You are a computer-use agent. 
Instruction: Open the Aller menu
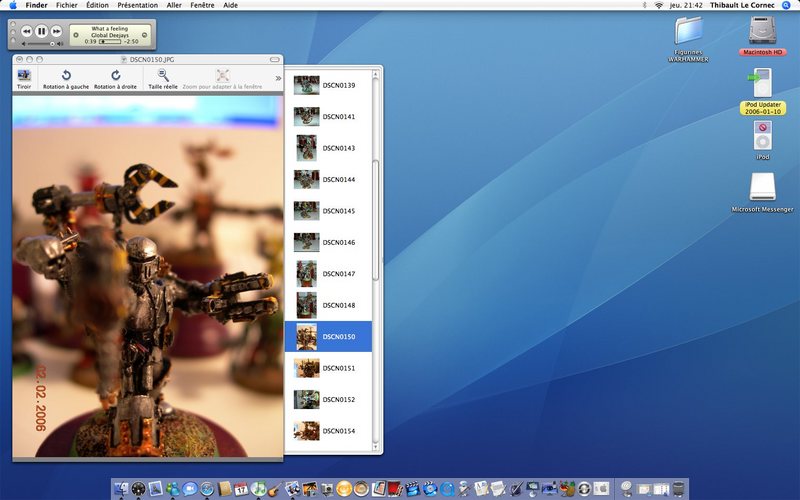pyautogui.click(x=174, y=5)
